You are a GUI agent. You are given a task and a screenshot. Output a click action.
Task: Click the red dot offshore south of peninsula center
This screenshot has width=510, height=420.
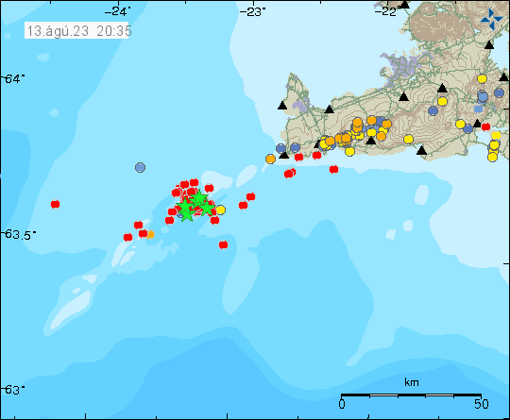coord(333,169)
